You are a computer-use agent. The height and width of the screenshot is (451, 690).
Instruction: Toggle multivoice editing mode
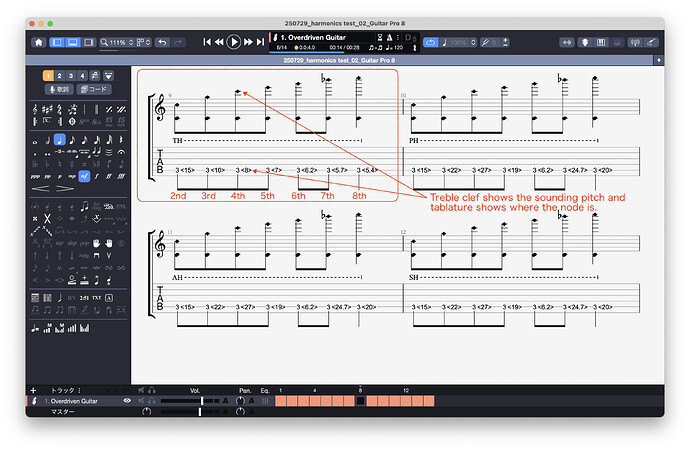point(95,76)
